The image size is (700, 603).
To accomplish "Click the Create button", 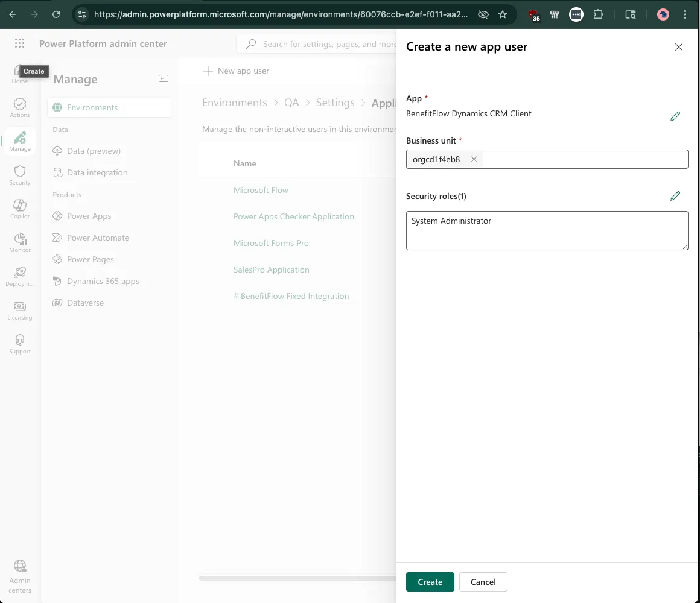I will tap(430, 582).
